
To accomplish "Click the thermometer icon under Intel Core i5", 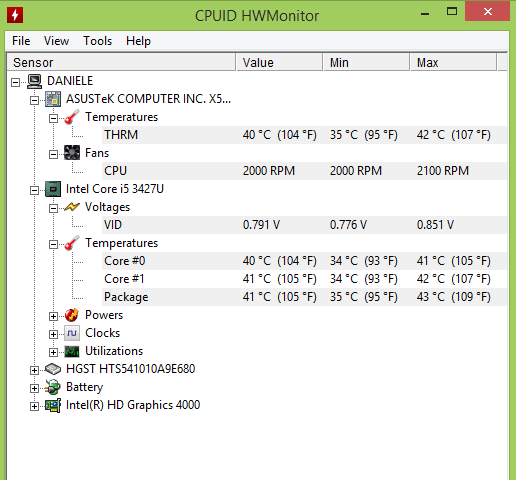I will point(72,243).
